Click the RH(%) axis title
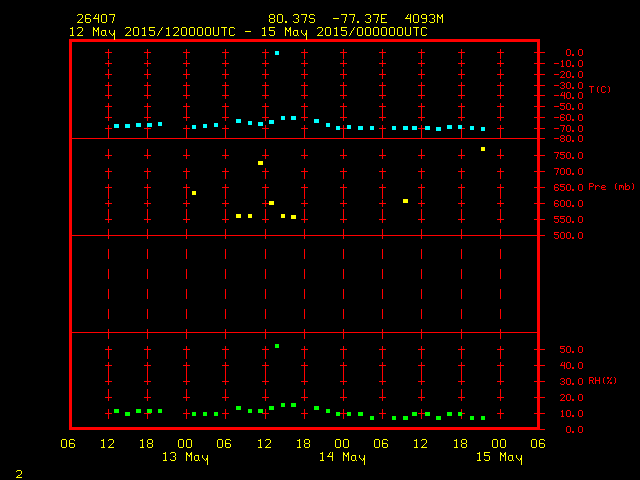640x480 pixels. 602,381
